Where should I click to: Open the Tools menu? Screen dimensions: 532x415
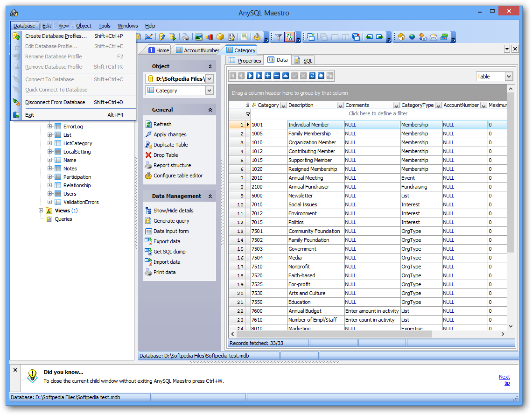point(104,26)
